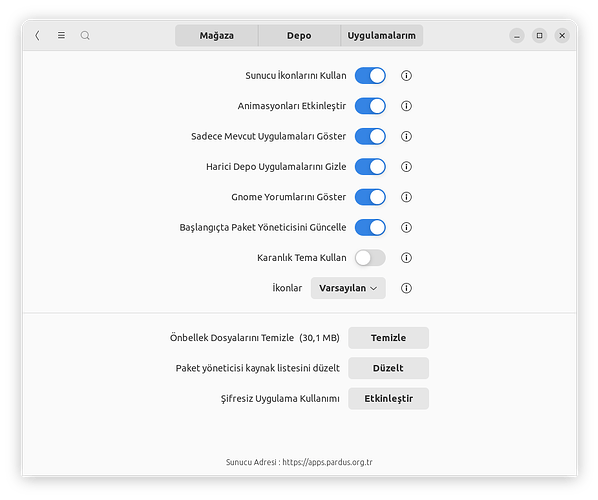Enable the Karanlık Tema Kullan switch
598x500 pixels.
click(x=370, y=258)
